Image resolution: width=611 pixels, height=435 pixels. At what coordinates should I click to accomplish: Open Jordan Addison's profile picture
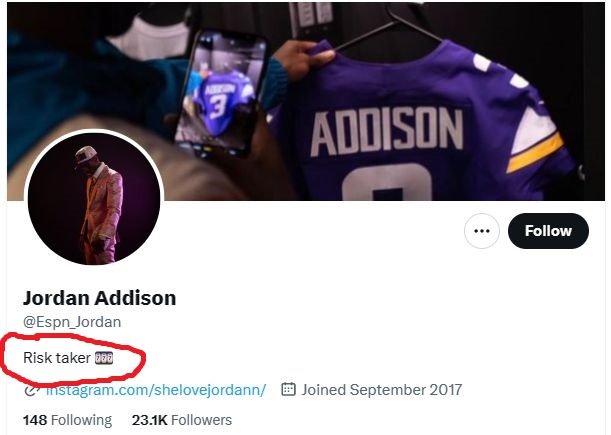(94, 198)
